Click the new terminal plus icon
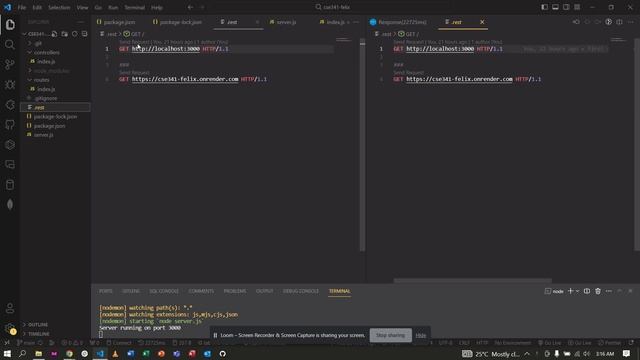 tap(571, 291)
